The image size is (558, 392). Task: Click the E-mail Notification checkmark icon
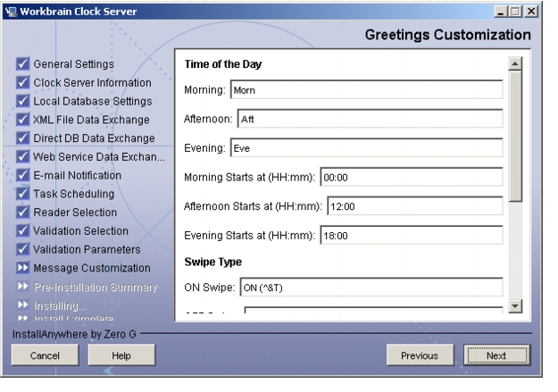click(23, 175)
